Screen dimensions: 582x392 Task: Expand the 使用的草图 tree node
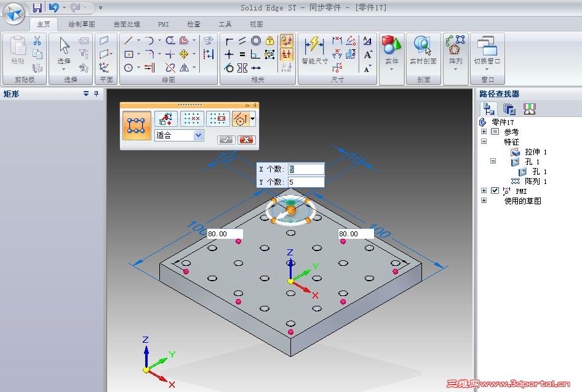coord(484,200)
